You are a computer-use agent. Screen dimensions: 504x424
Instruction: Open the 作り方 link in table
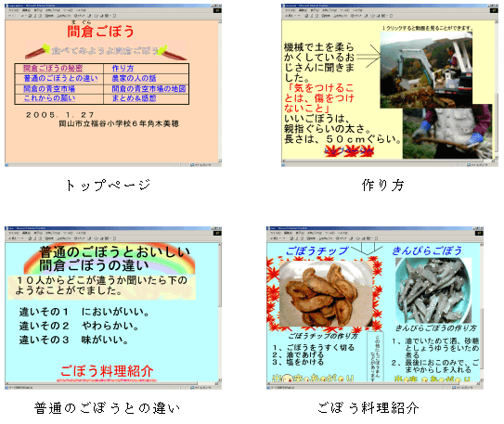coord(123,68)
